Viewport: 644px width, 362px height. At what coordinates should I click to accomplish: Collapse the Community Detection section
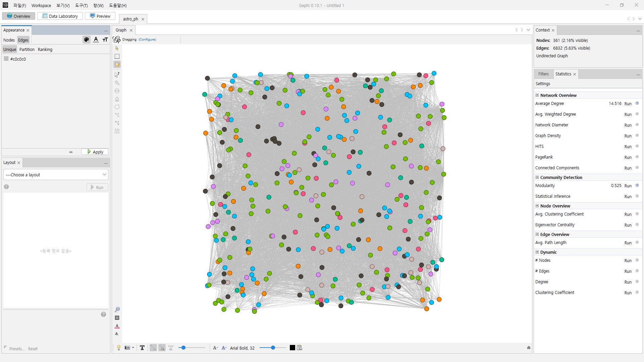537,178
